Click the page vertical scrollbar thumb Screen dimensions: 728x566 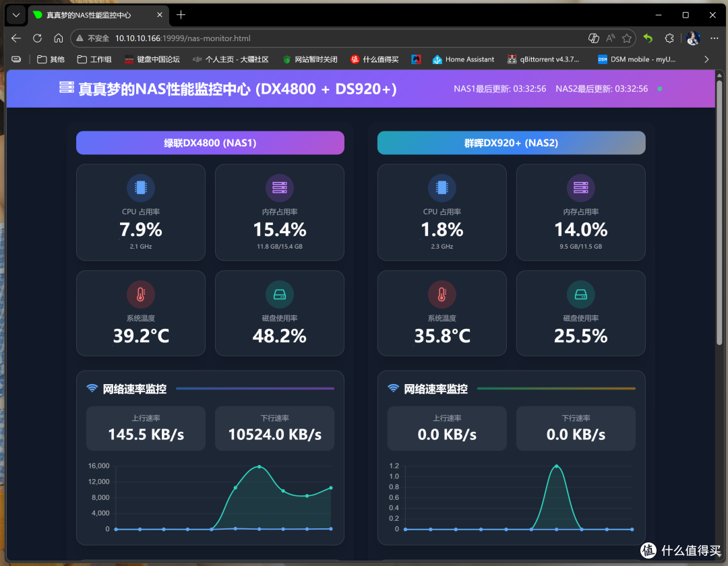[719, 212]
